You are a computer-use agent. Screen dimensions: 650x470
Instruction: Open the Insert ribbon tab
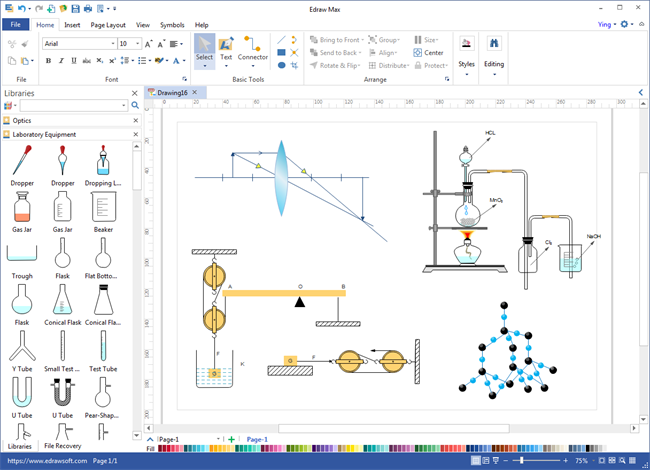pyautogui.click(x=72, y=25)
